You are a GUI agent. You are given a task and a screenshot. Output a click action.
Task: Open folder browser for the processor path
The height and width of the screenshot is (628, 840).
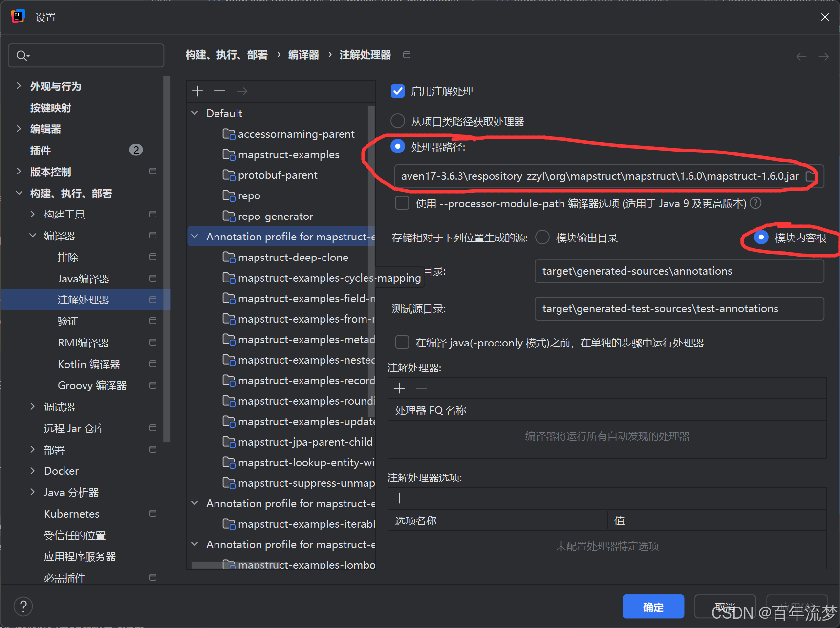pos(810,176)
